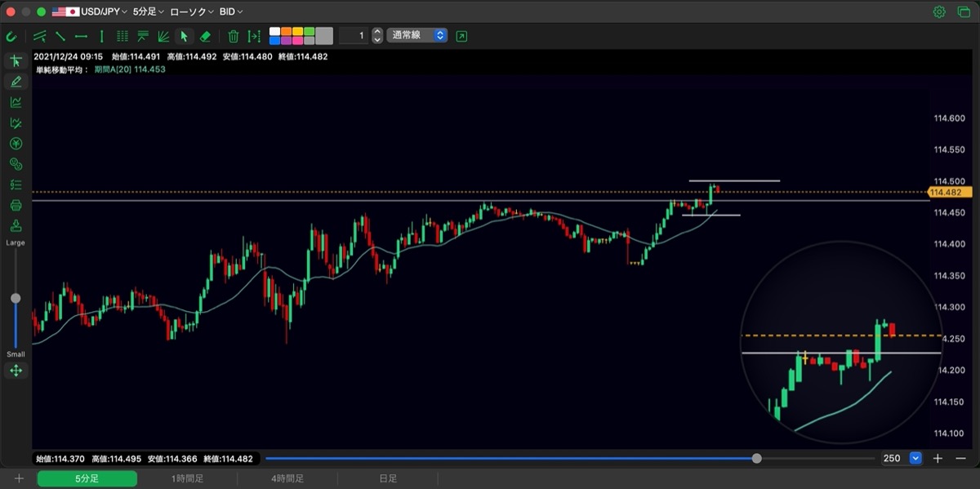This screenshot has width=980, height=489.
Task: Select the horizontal line tool
Action: (81, 36)
